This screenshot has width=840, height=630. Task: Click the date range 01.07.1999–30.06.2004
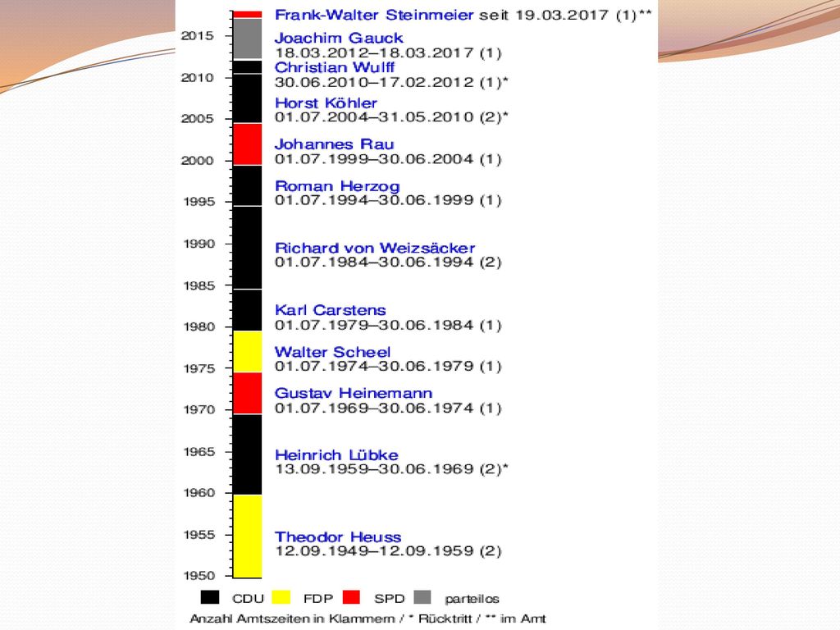374,159
